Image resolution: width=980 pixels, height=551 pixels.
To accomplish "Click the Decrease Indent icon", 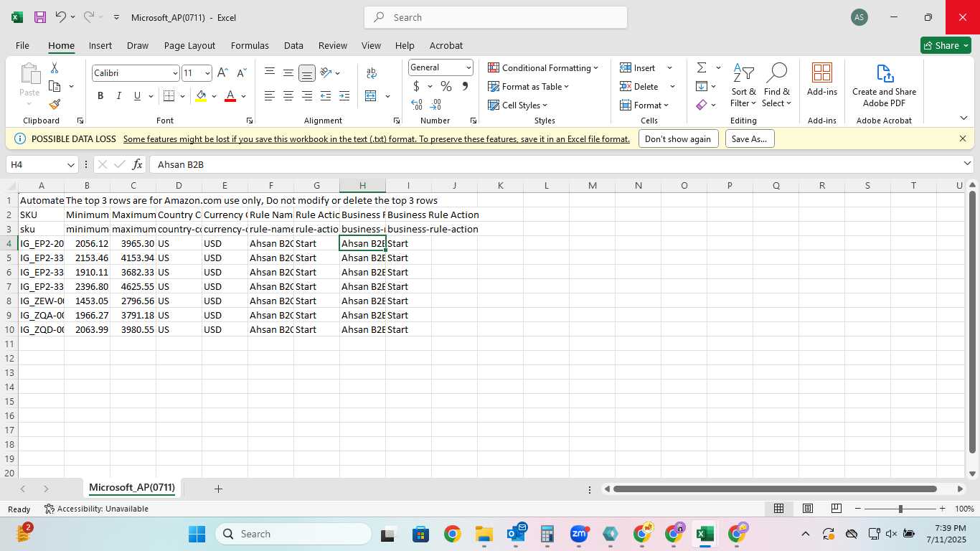I will [x=326, y=95].
